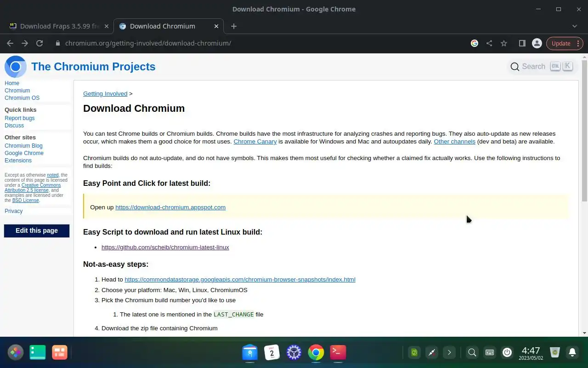Click the Chromium logo icon
This screenshot has height=368, width=588.
pyautogui.click(x=16, y=67)
